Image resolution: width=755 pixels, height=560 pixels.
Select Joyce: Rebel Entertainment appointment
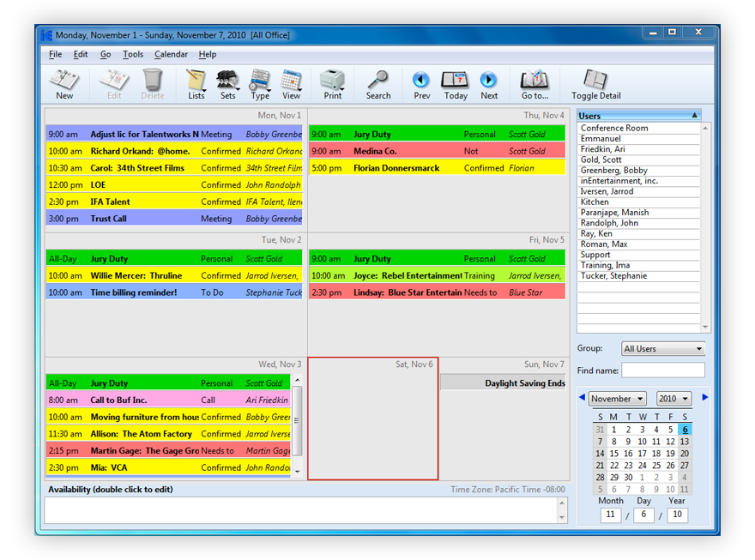[x=438, y=275]
